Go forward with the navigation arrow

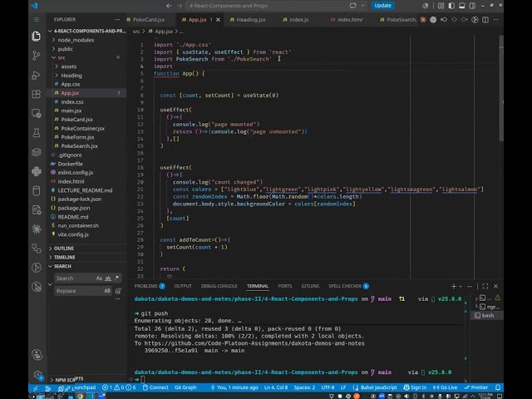(x=180, y=6)
